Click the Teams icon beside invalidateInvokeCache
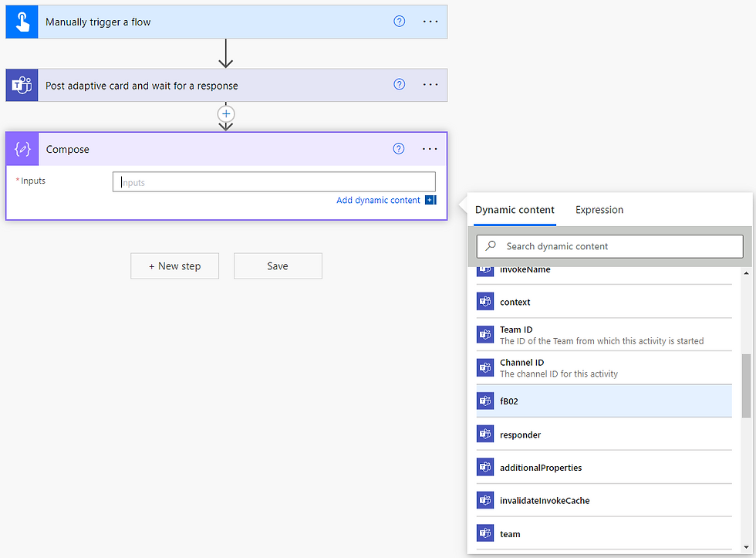The width and height of the screenshot is (756, 558). 485,500
